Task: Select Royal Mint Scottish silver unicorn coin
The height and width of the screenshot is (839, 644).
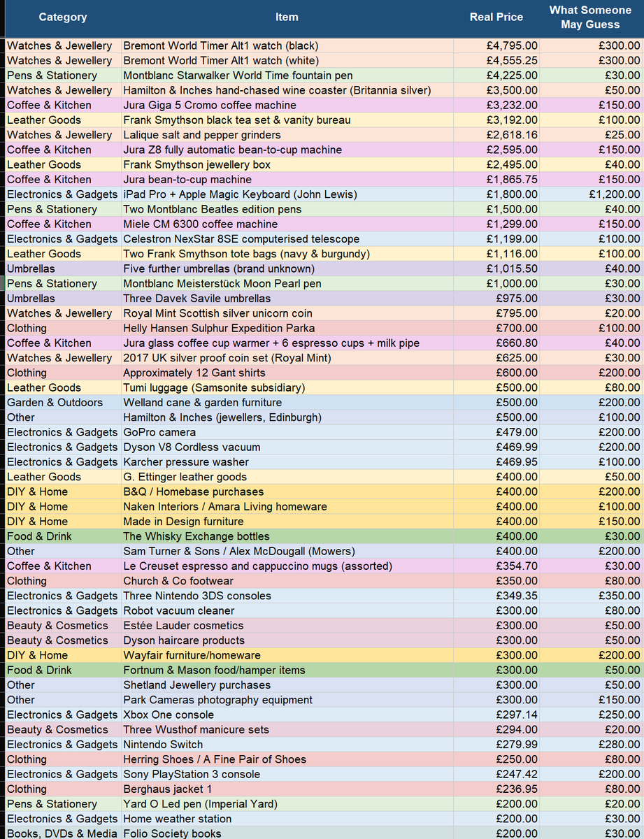Action: pyautogui.click(x=287, y=313)
